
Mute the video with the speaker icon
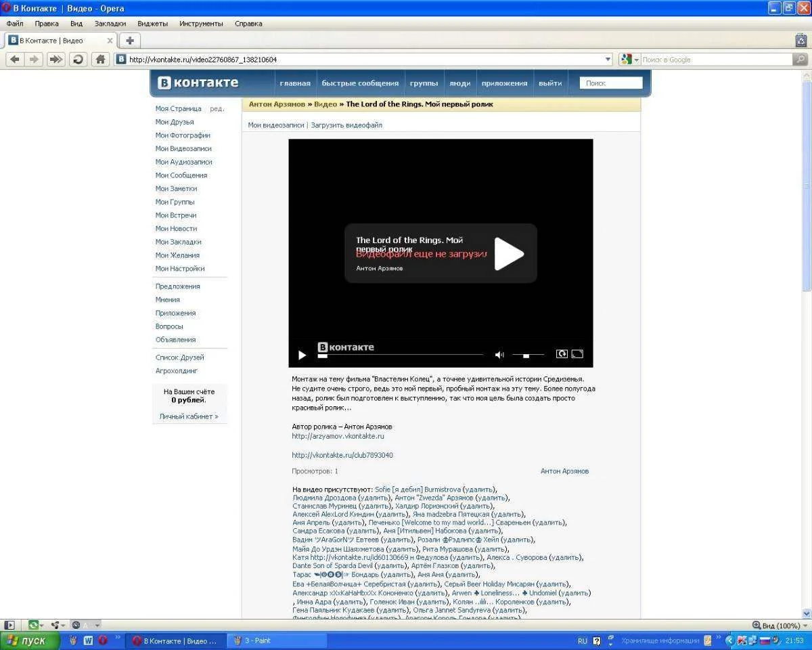[x=499, y=354]
